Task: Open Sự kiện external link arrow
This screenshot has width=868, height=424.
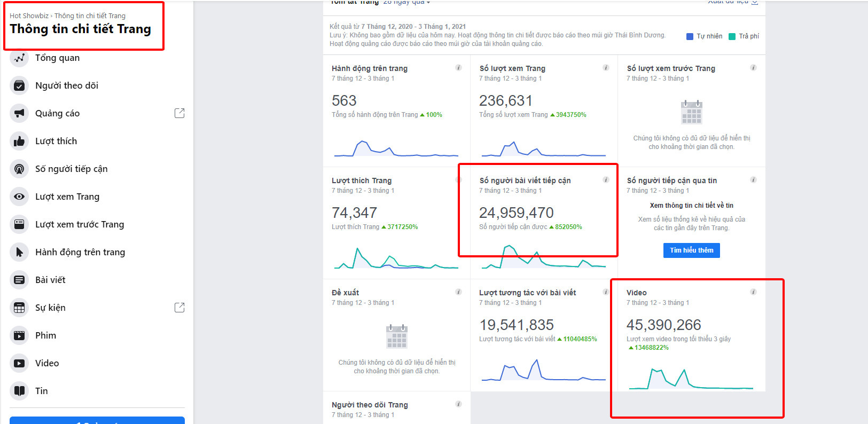Action: click(x=179, y=308)
